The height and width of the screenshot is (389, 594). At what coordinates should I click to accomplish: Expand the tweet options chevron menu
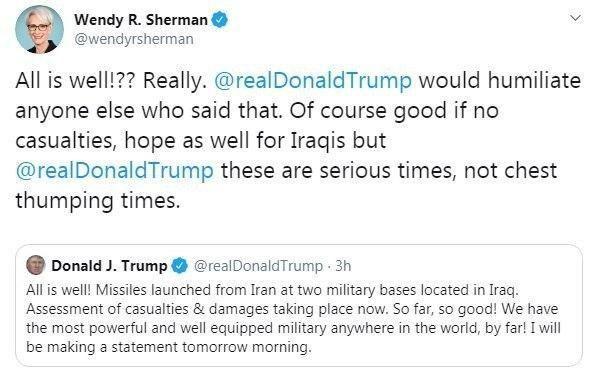pyautogui.click(x=575, y=18)
